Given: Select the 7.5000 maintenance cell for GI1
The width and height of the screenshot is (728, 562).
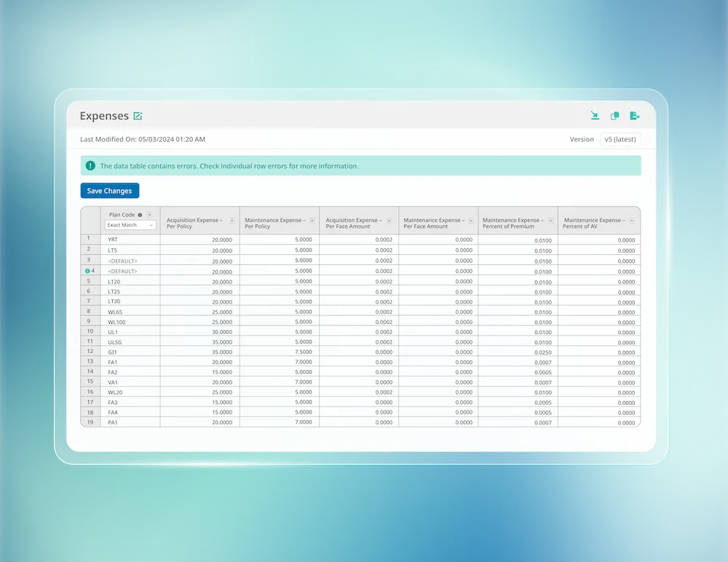Looking at the screenshot, I should (x=280, y=352).
